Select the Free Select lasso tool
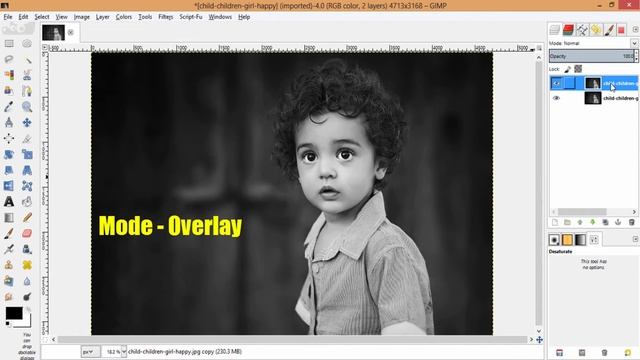Image resolution: width=640 pixels, height=360 pixels. point(9,59)
